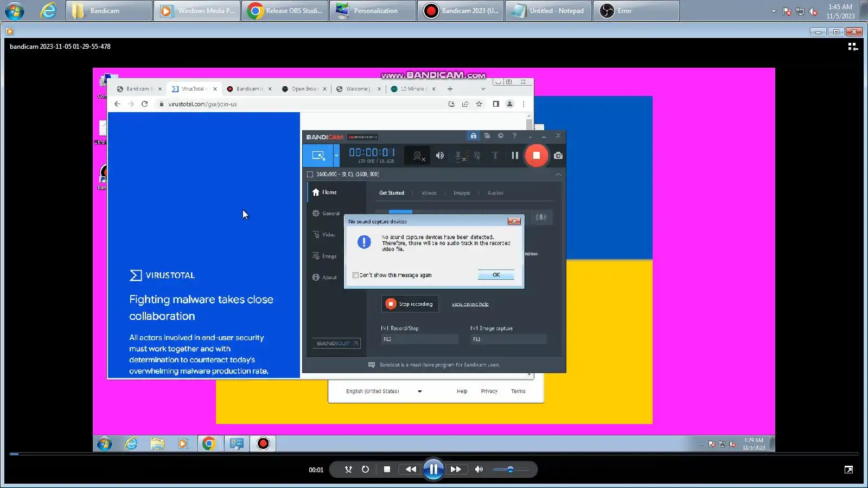Open About in Bandicam sidebar
Viewport: 868px width, 488px height.
click(325, 278)
